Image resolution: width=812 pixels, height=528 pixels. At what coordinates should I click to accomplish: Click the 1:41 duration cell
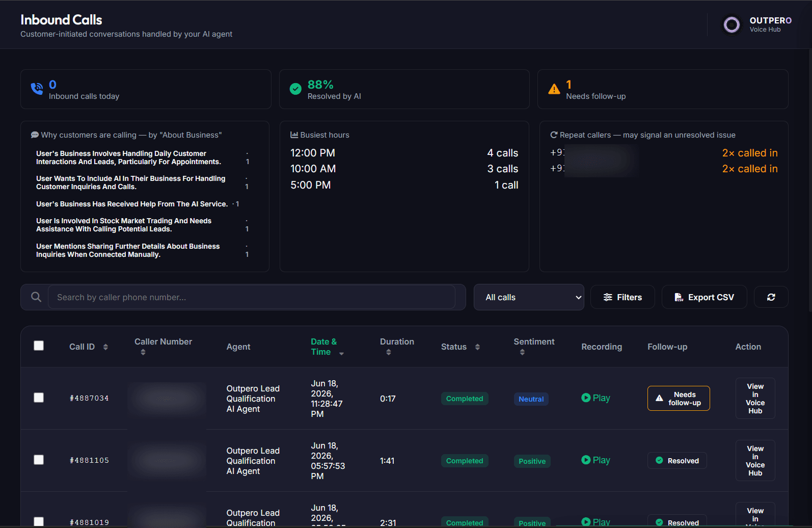click(x=387, y=461)
